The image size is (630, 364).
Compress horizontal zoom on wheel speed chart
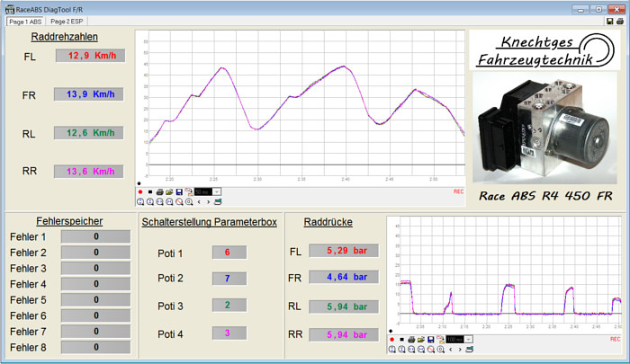169,202
